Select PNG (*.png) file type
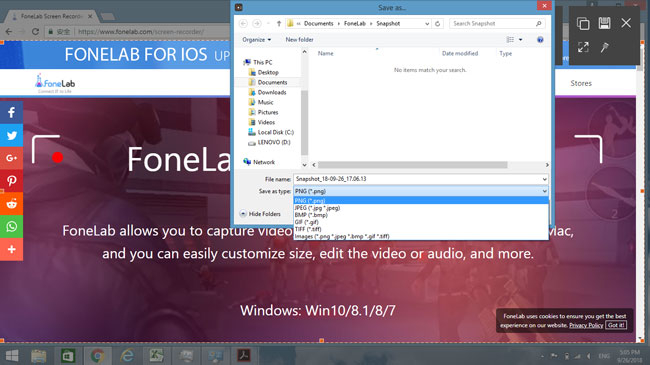Image resolution: width=650 pixels, height=365 pixels. 421,201
